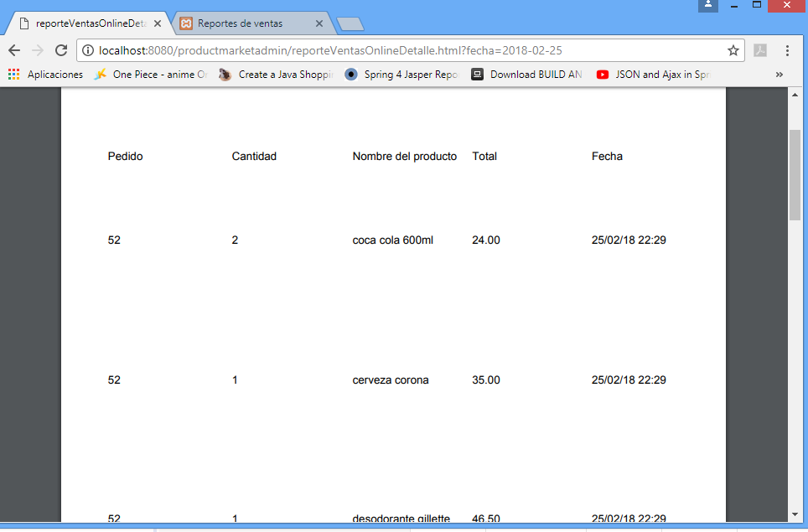Viewport: 808px width, 532px height.
Task: Click the scrollbar up arrow
Action: click(795, 95)
